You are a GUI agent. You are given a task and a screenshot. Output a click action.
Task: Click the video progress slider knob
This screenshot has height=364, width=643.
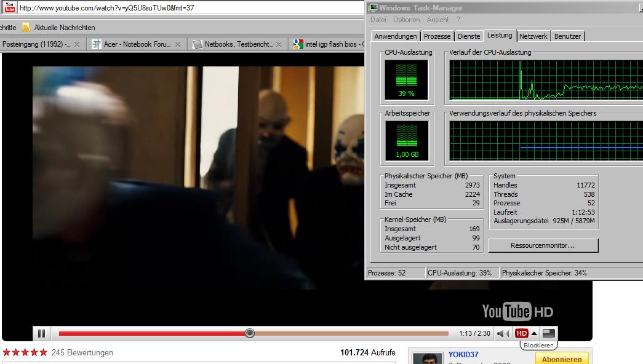250,333
